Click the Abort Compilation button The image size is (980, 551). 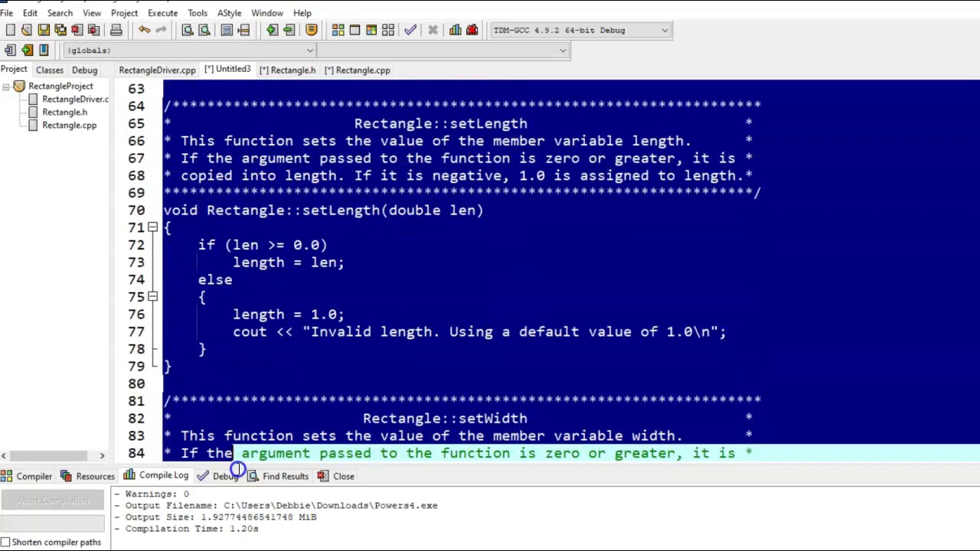tap(53, 500)
